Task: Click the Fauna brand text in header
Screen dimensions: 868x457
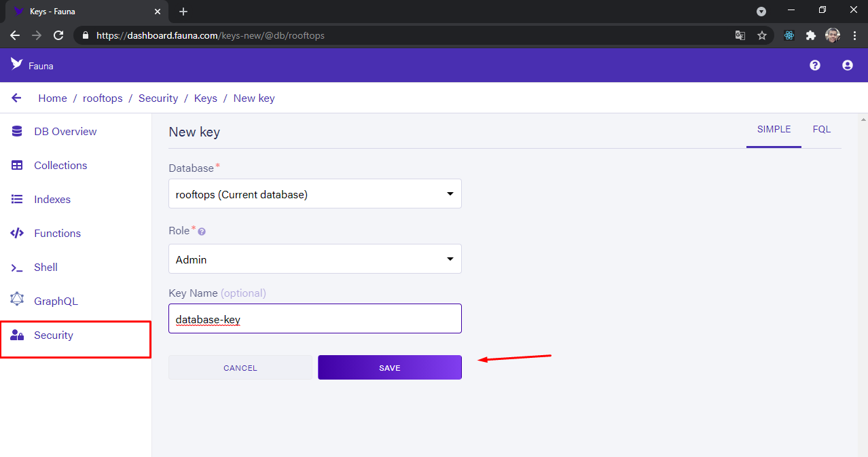Action: (41, 66)
